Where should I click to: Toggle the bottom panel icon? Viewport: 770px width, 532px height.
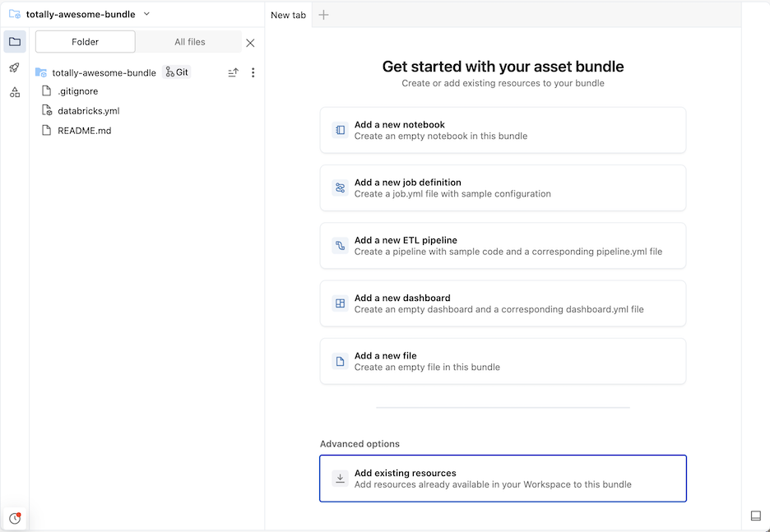tap(756, 516)
